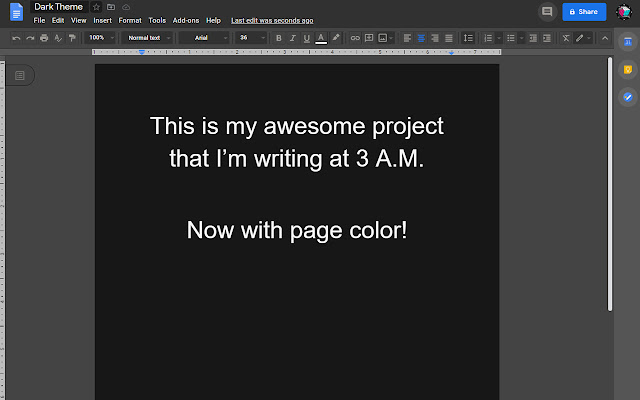Image resolution: width=640 pixels, height=400 pixels.
Task: Print the document using printer icon
Action: [44, 38]
